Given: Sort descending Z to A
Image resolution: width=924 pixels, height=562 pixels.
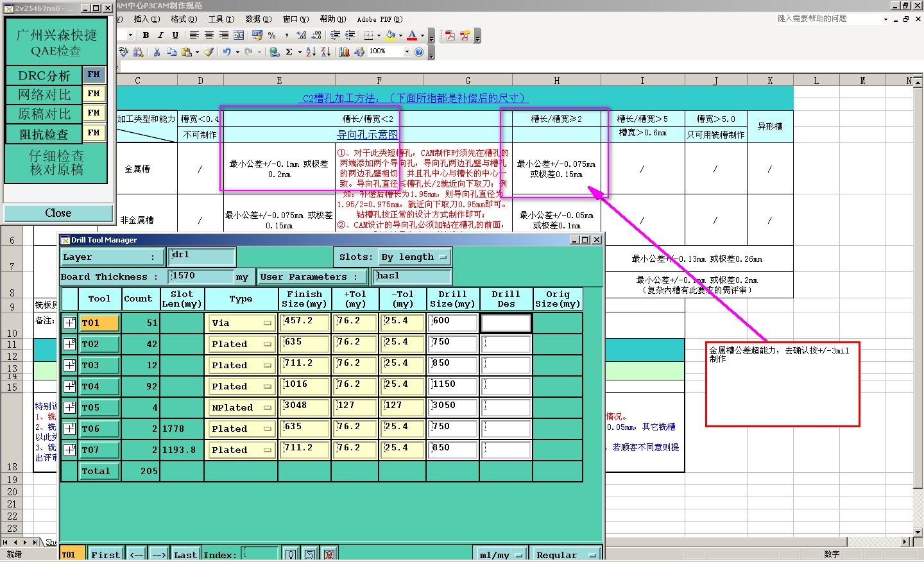Looking at the screenshot, I should click(x=325, y=52).
